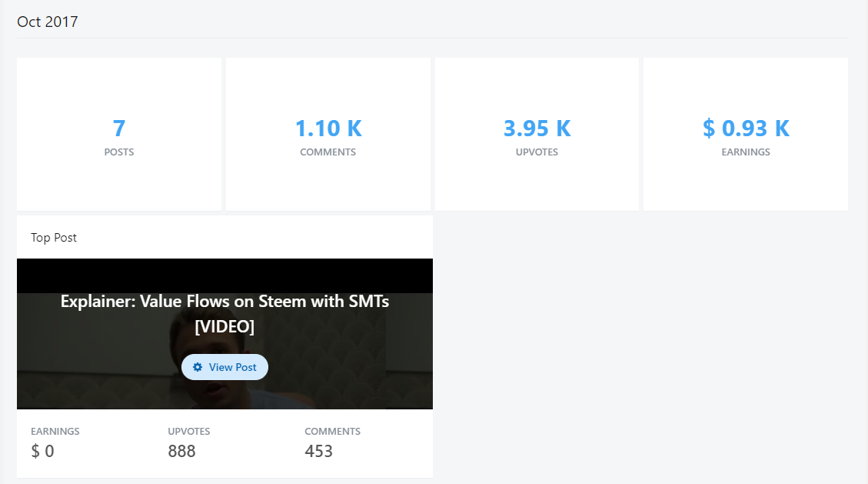Select the 1.10 K comments figure

click(x=328, y=128)
